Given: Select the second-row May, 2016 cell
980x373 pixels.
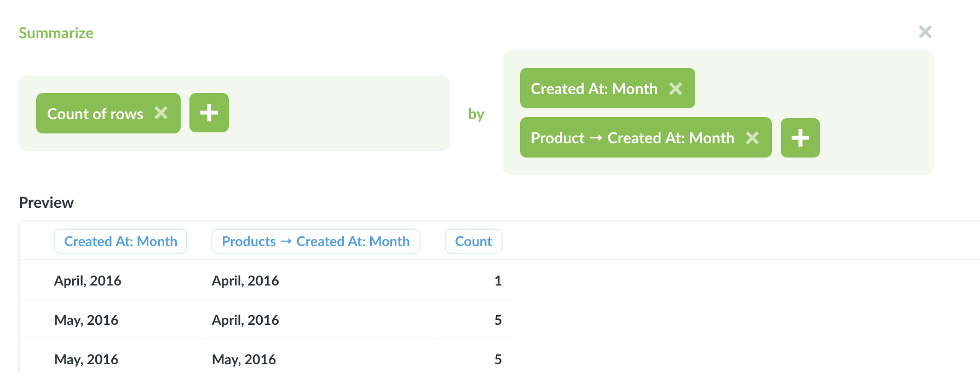Looking at the screenshot, I should [86, 320].
